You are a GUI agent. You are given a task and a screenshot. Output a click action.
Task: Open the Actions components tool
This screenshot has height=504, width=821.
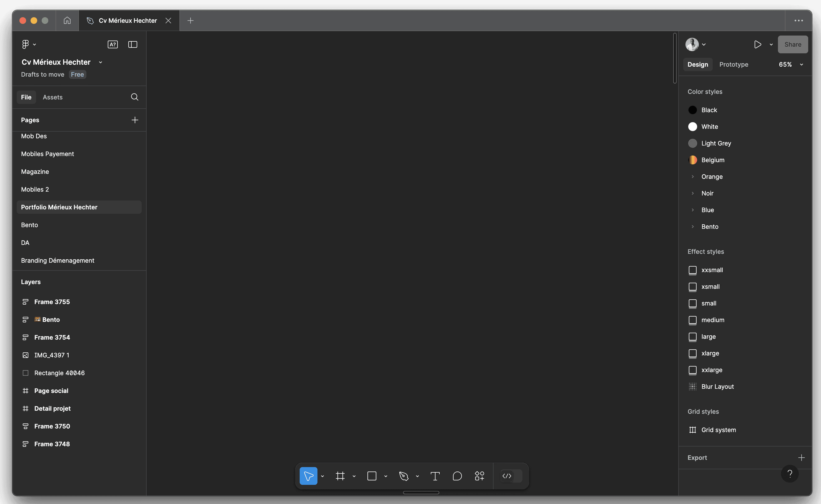[x=479, y=476]
